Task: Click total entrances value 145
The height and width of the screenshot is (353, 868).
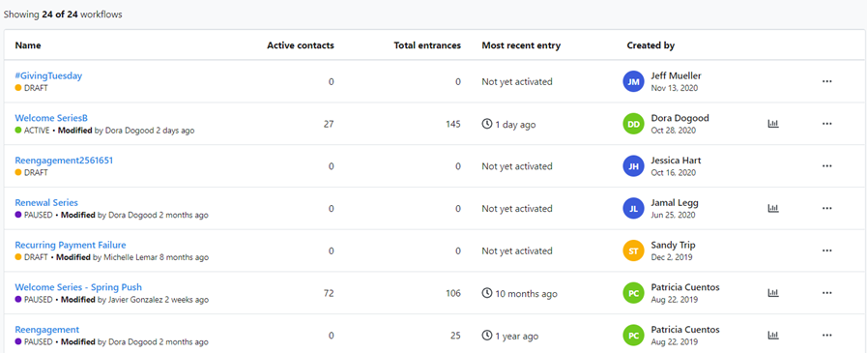Action: pyautogui.click(x=453, y=124)
